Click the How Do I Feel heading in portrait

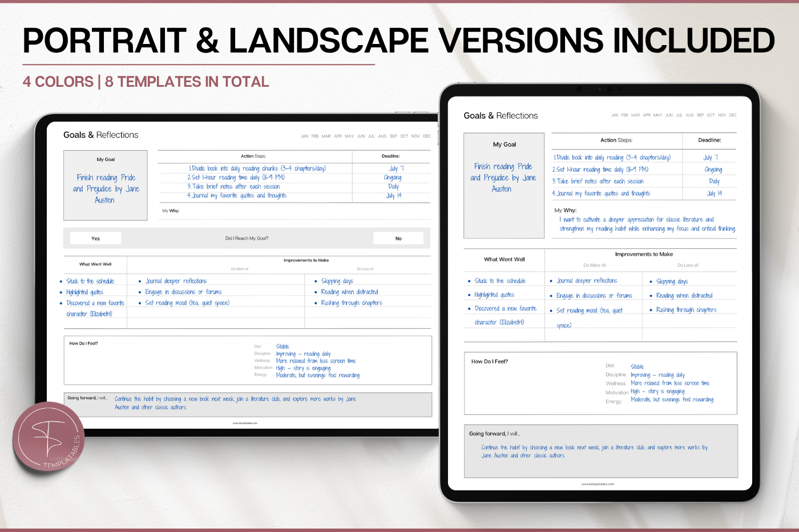(x=490, y=361)
